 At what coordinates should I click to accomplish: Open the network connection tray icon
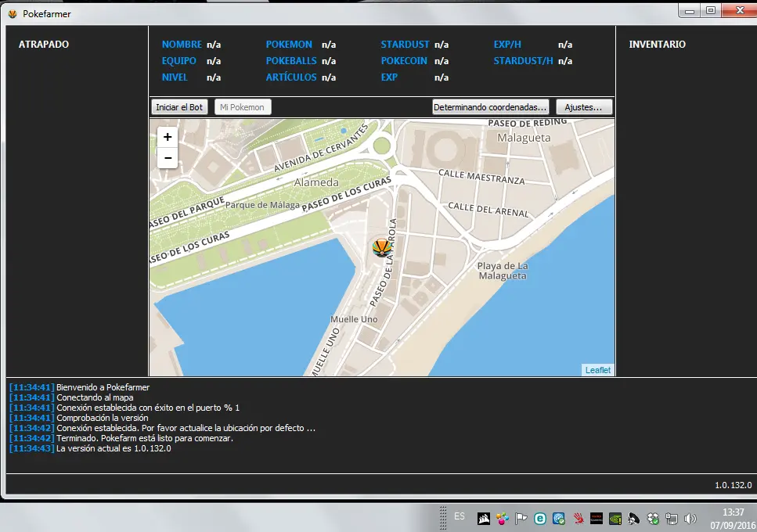(x=672, y=519)
